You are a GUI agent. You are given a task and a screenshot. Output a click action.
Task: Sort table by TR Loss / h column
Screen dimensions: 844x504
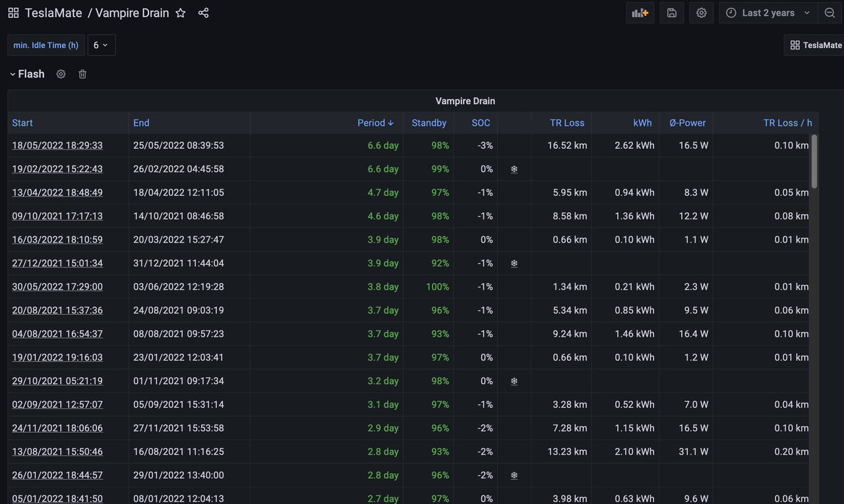pos(788,123)
